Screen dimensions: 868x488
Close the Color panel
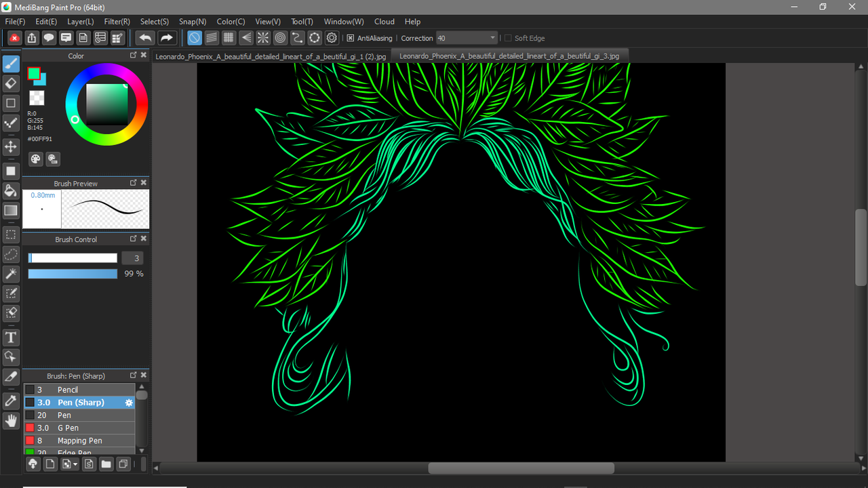coord(144,56)
